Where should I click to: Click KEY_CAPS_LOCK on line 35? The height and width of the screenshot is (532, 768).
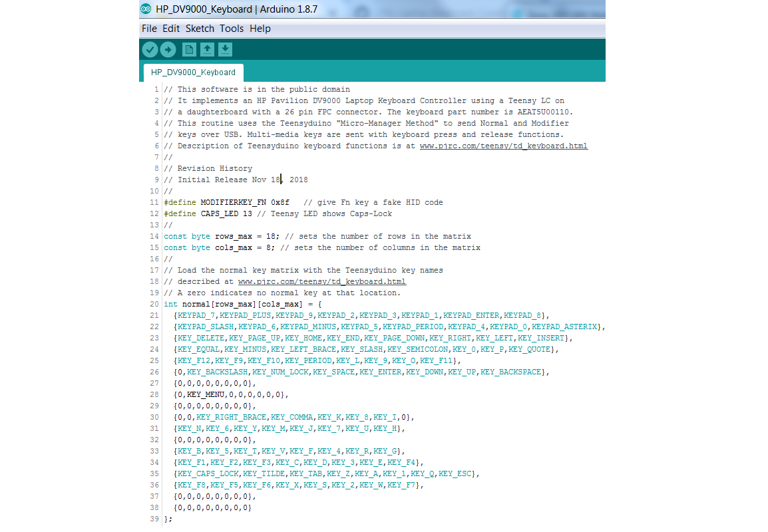pyautogui.click(x=208, y=473)
